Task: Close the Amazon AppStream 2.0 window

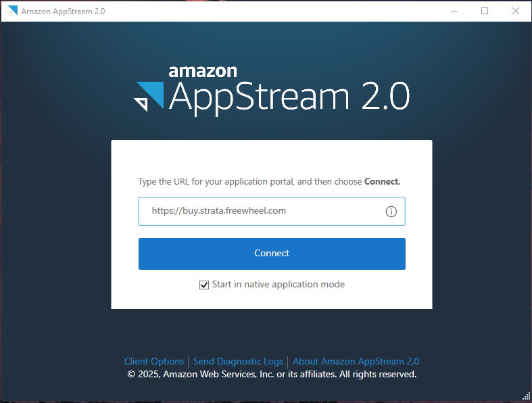Action: (516, 11)
